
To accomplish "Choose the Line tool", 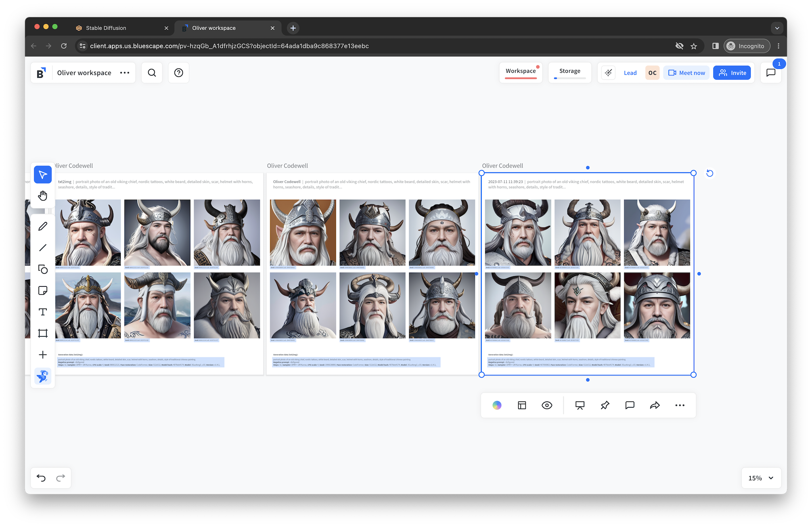I will pyautogui.click(x=43, y=248).
